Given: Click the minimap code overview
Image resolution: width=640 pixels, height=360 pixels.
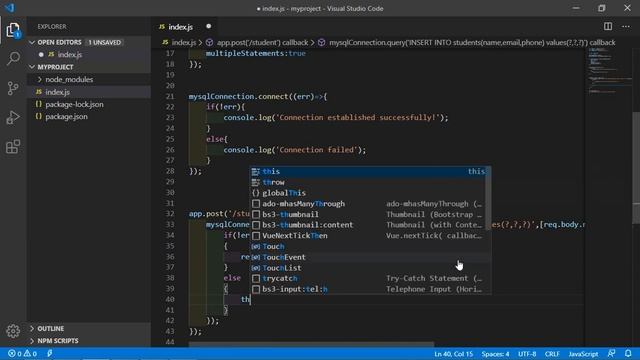Looking at the screenshot, I should click(608, 71).
